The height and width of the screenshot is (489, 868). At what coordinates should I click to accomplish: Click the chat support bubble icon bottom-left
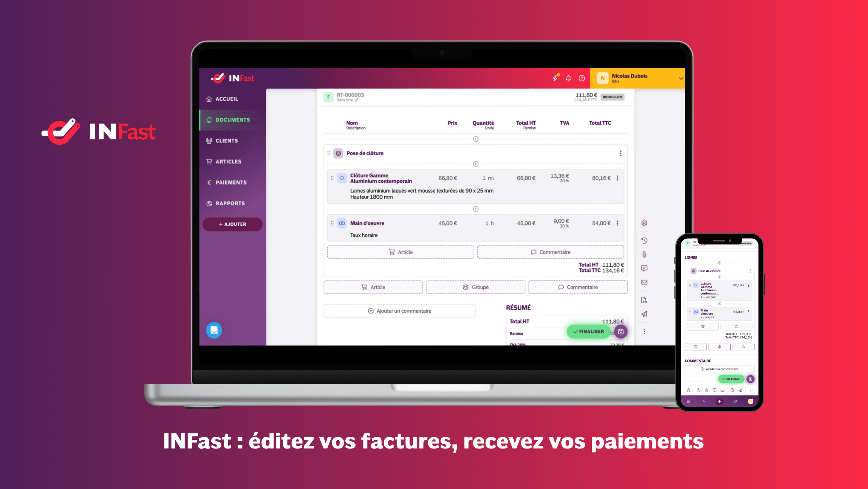pyautogui.click(x=214, y=330)
